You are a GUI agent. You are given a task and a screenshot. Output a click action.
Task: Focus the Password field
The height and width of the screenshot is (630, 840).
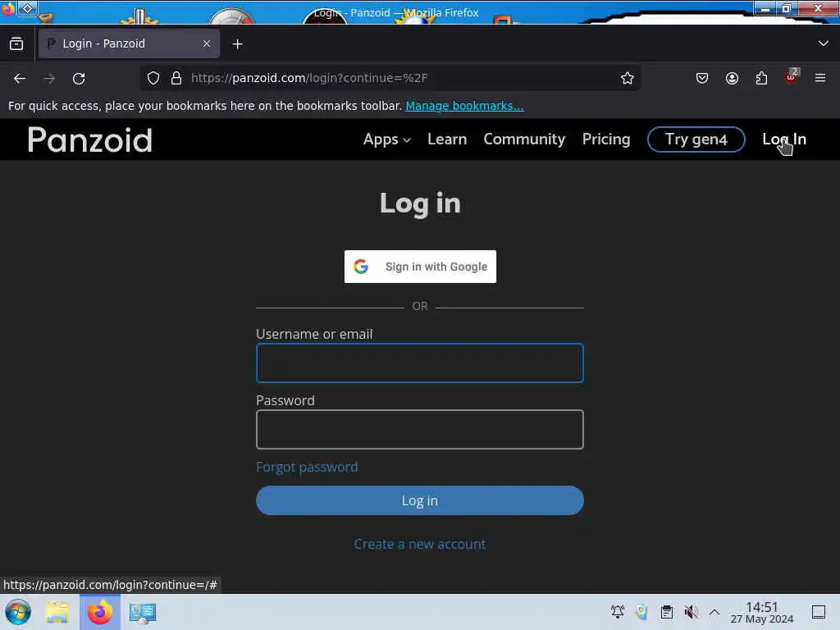tap(419, 429)
